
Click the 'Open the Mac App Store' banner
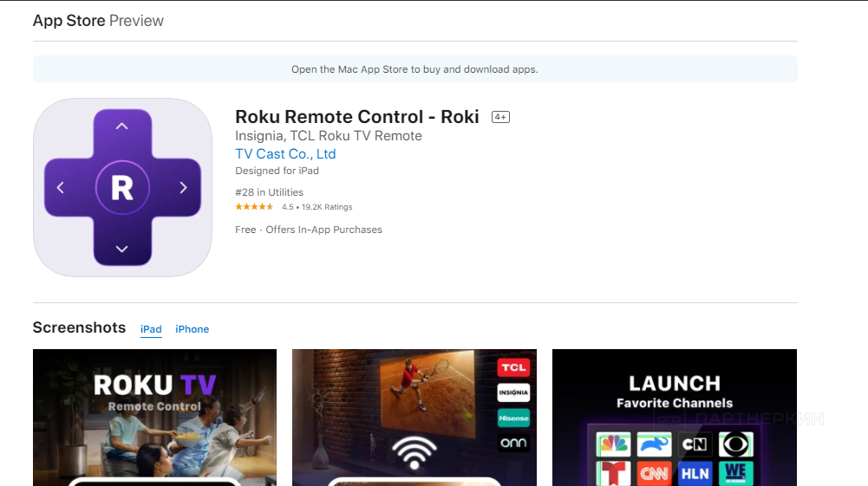pos(414,69)
